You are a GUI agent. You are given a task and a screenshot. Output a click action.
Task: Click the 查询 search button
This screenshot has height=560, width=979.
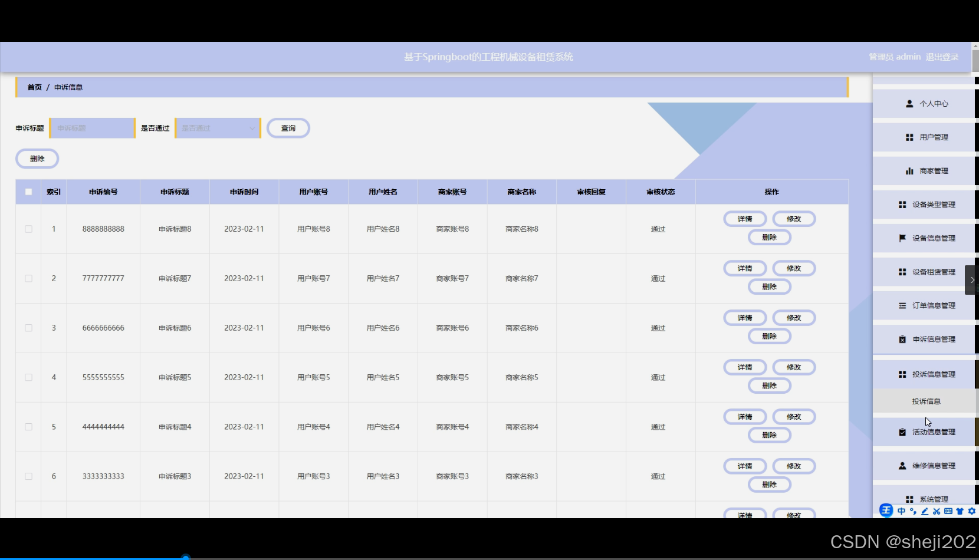click(288, 128)
